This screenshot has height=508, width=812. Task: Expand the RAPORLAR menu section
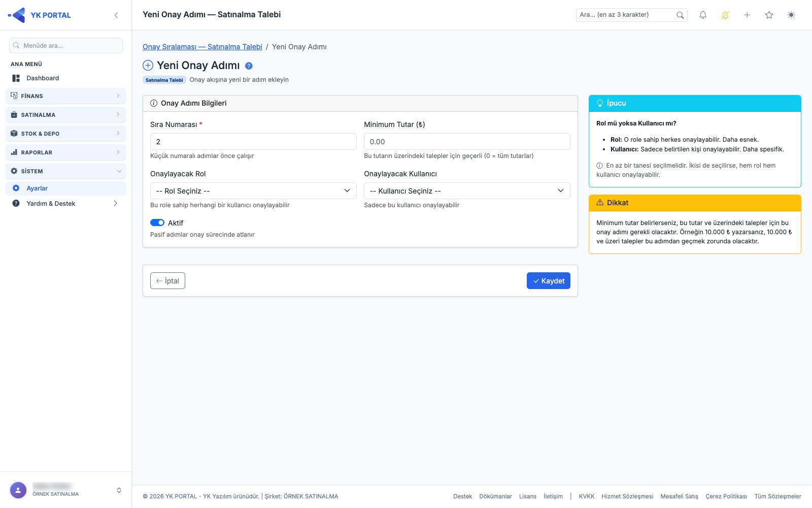(x=66, y=152)
